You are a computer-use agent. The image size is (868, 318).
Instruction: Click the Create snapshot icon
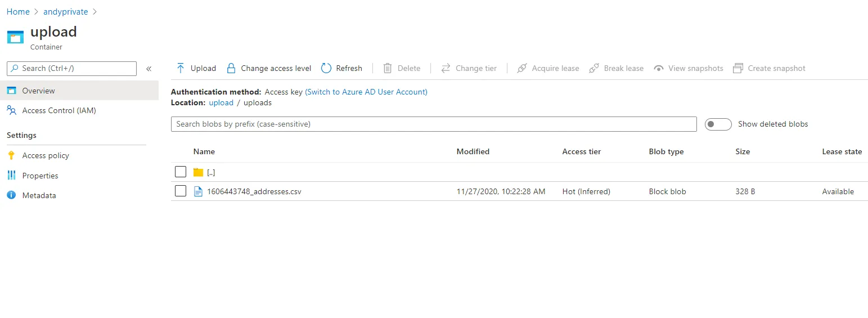[x=738, y=68]
